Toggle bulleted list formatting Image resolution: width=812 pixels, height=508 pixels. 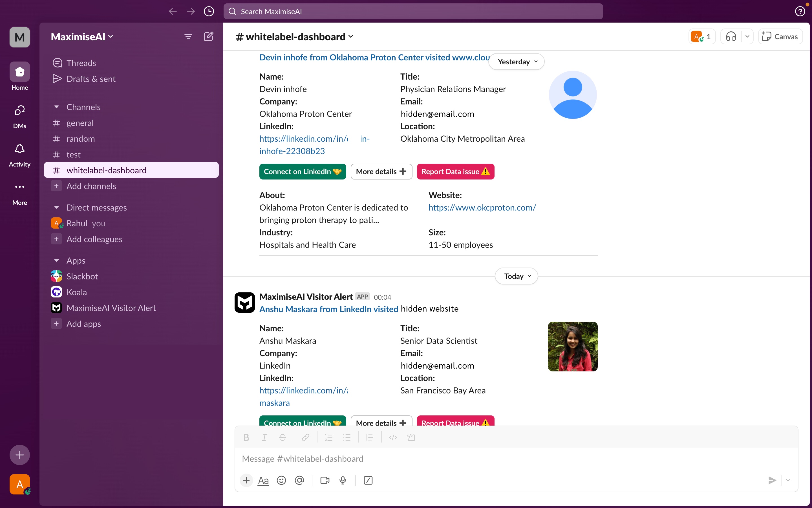coord(347,437)
